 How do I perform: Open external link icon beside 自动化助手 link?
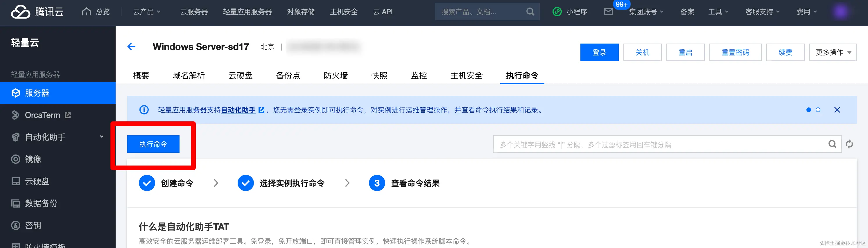(x=261, y=110)
